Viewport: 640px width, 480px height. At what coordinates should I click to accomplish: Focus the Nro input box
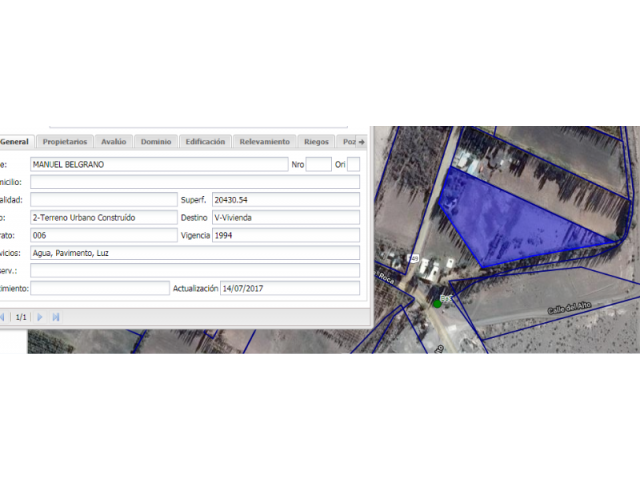point(318,164)
